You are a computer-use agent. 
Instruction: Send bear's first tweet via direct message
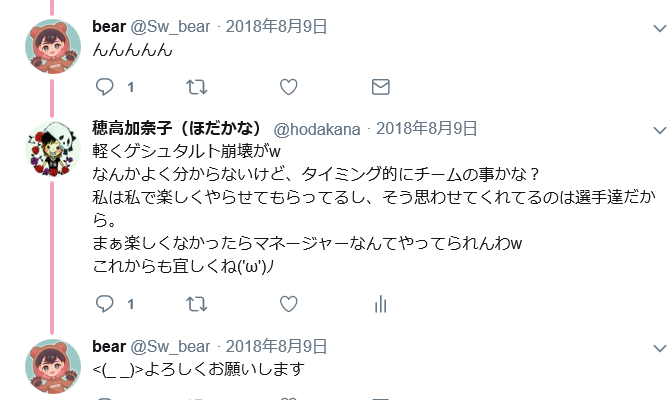click(381, 87)
